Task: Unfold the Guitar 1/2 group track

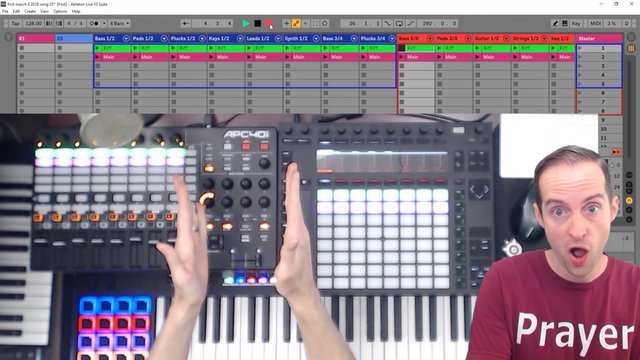Action: (x=506, y=38)
